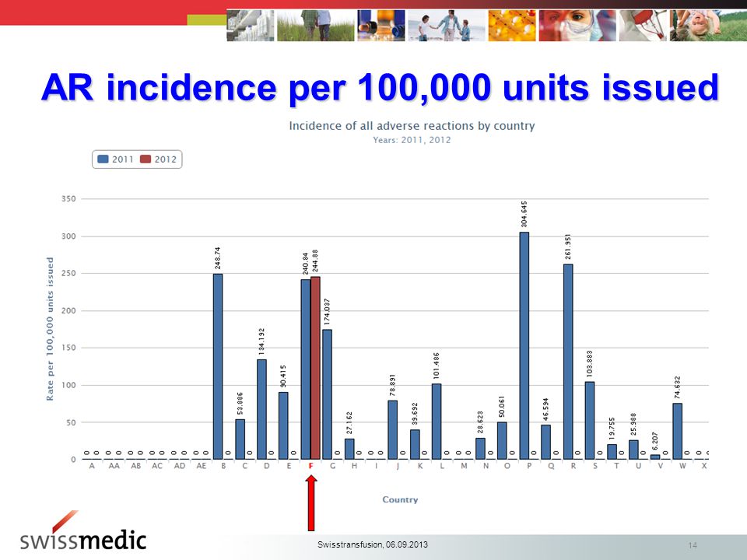Screen dimensions: 747x560
Task: Click the blue bar for country G
Action: [x=328, y=394]
